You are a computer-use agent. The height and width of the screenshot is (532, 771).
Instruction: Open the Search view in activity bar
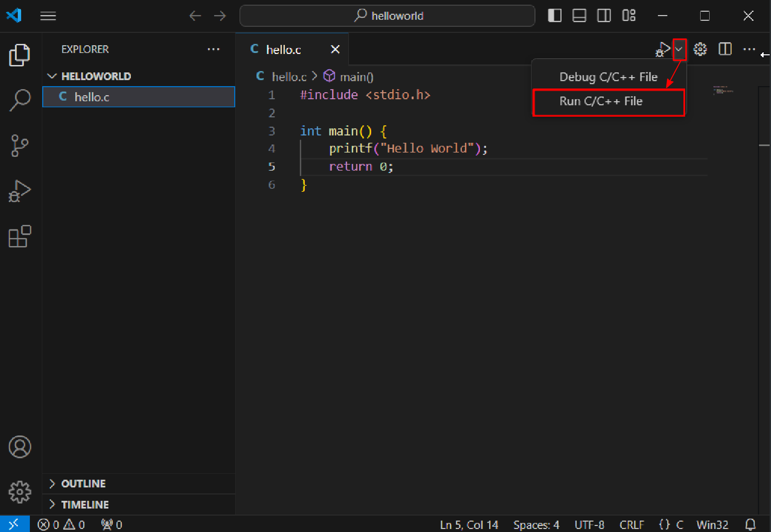tap(20, 100)
